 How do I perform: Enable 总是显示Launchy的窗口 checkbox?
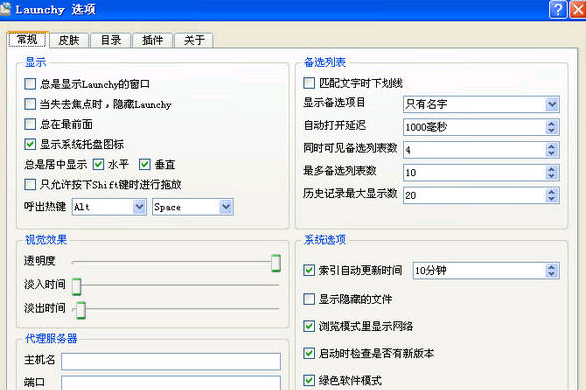[x=30, y=84]
